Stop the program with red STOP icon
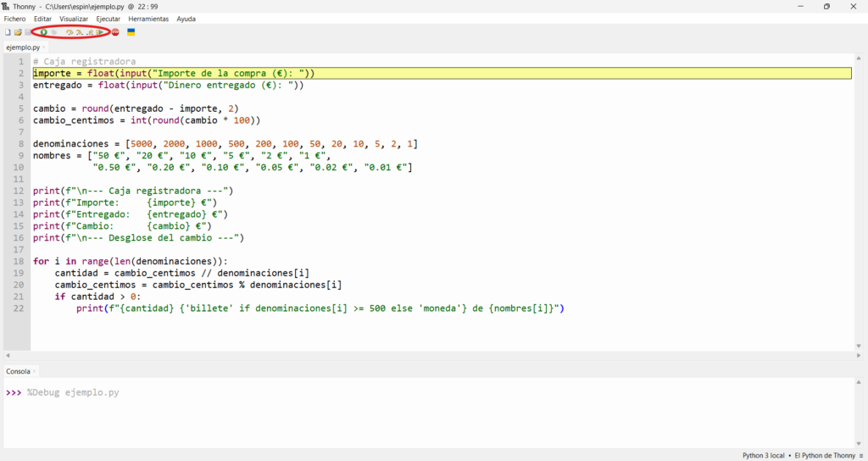The width and height of the screenshot is (868, 461). (x=115, y=32)
